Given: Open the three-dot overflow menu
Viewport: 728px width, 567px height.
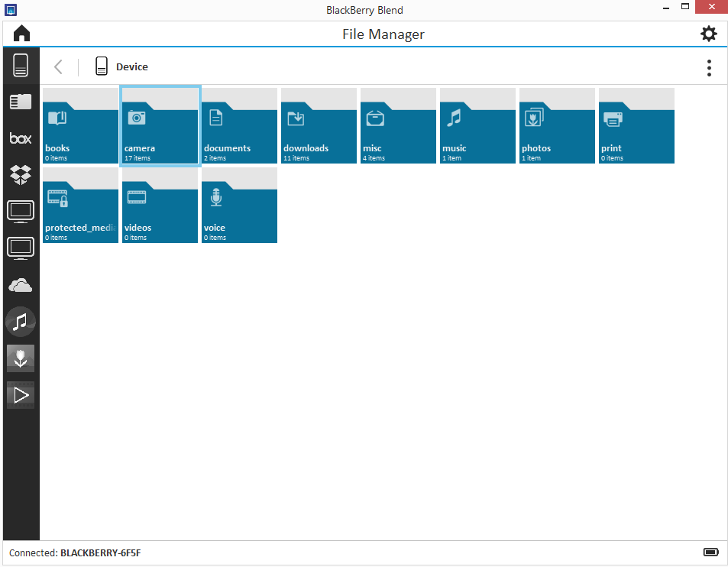Looking at the screenshot, I should click(x=709, y=68).
